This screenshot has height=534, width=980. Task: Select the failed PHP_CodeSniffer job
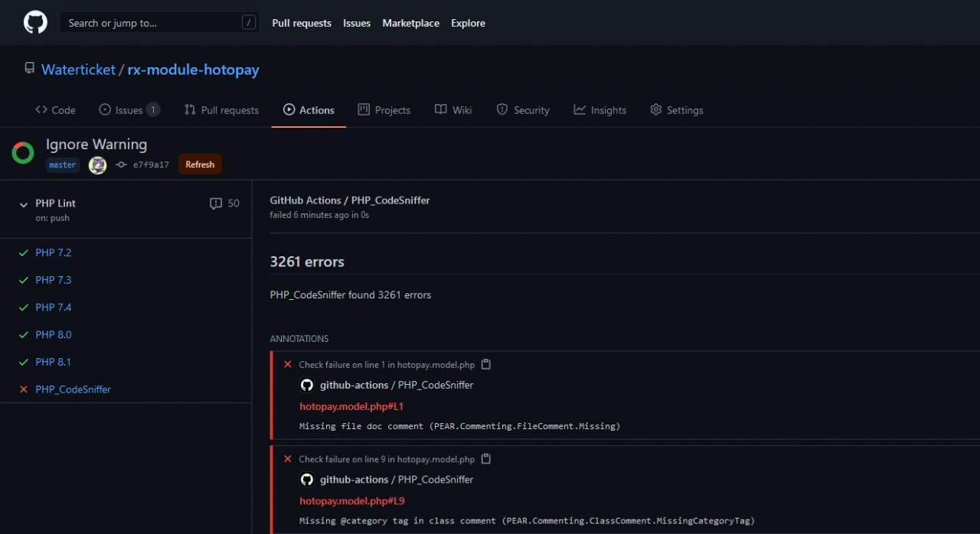click(73, 389)
